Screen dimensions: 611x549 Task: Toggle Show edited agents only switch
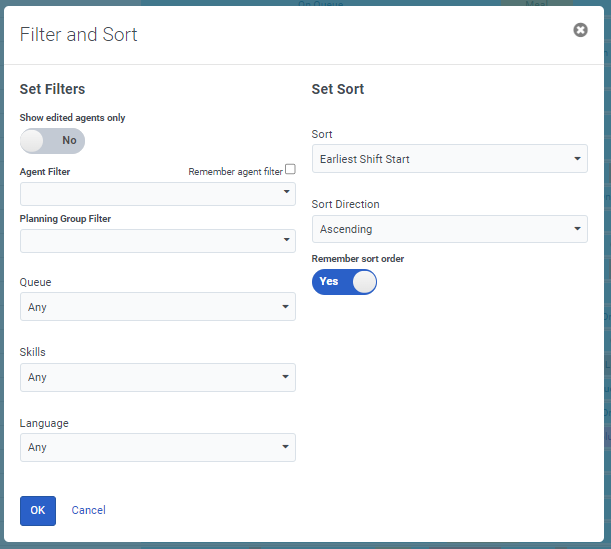[x=53, y=141]
